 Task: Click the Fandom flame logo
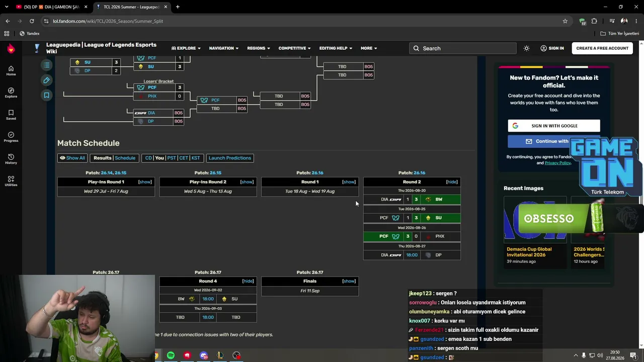[x=11, y=48]
